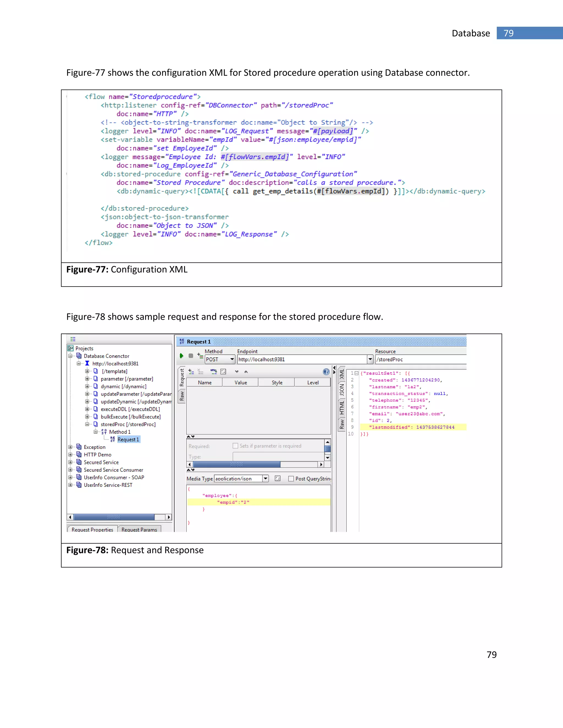Switch to the XML response tab
The image size is (563, 728).
(341, 374)
